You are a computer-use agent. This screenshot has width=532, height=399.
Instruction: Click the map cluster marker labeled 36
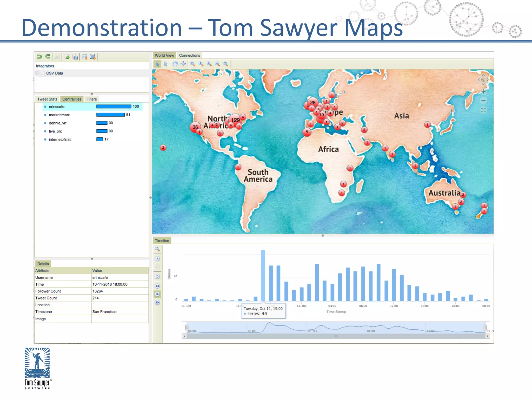click(x=195, y=127)
